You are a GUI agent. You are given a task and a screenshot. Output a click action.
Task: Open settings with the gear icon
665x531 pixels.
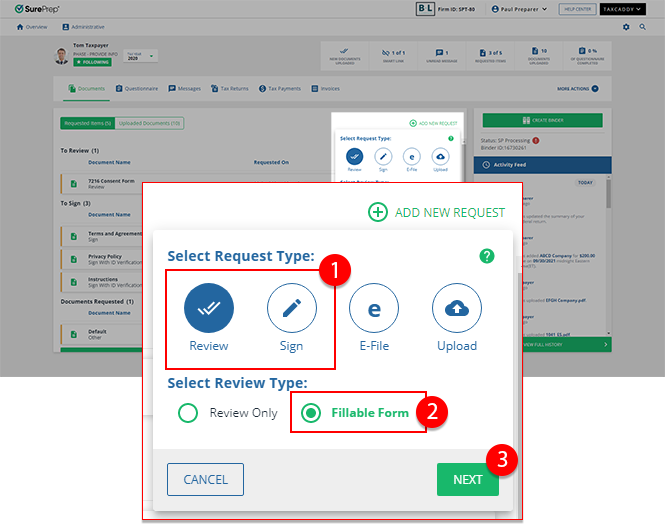point(626,27)
